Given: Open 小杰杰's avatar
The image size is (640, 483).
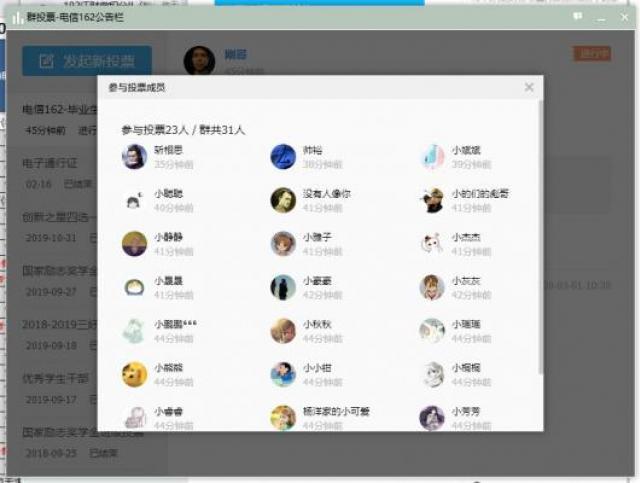Looking at the screenshot, I should [432, 244].
